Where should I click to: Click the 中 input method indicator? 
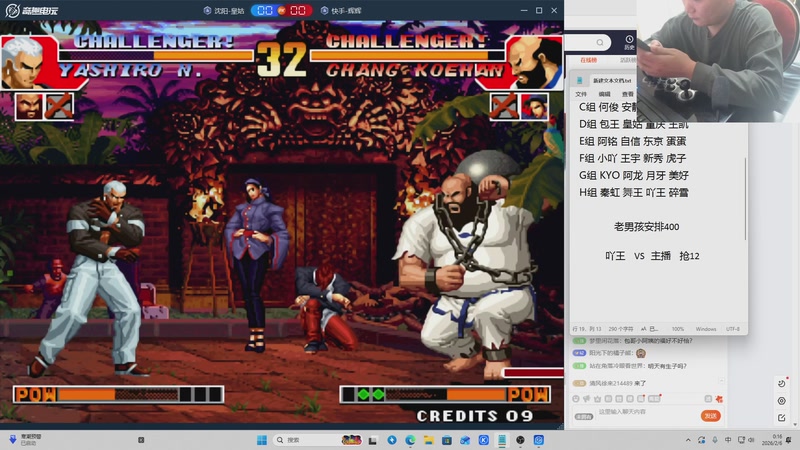pos(728,440)
